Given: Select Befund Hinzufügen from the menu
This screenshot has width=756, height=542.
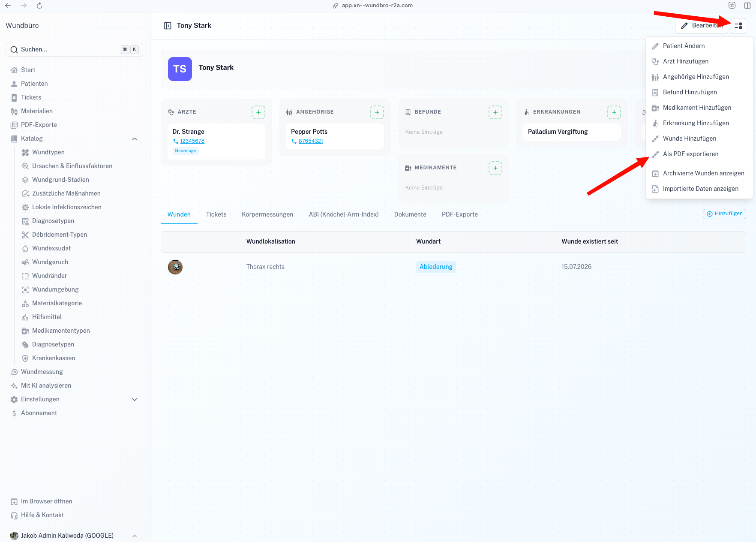Looking at the screenshot, I should coord(699,92).
